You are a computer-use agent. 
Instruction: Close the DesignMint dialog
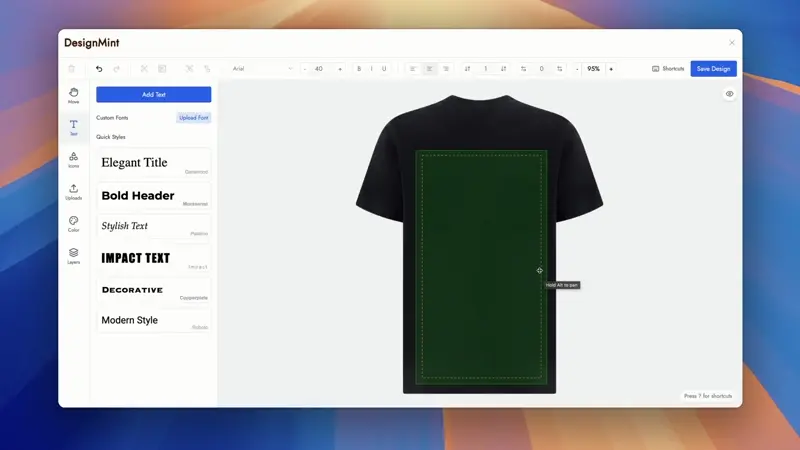[732, 43]
